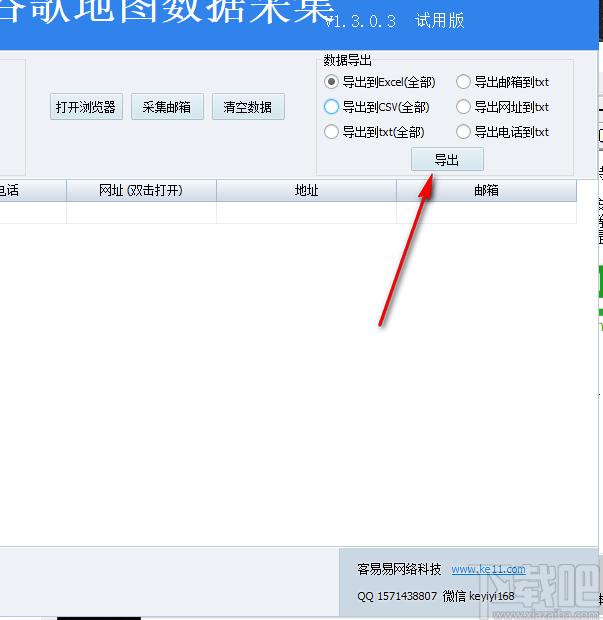Image resolution: width=603 pixels, height=620 pixels.
Task: Click the 邮箱 column header
Action: (486, 191)
